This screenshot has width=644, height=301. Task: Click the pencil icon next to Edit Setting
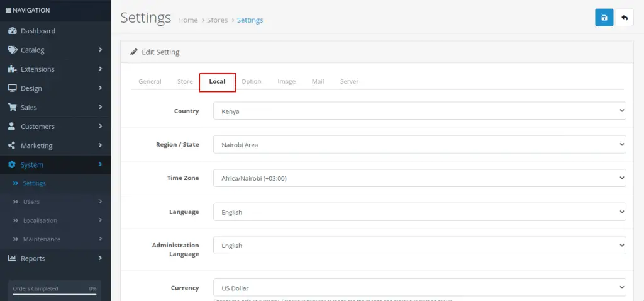point(133,52)
